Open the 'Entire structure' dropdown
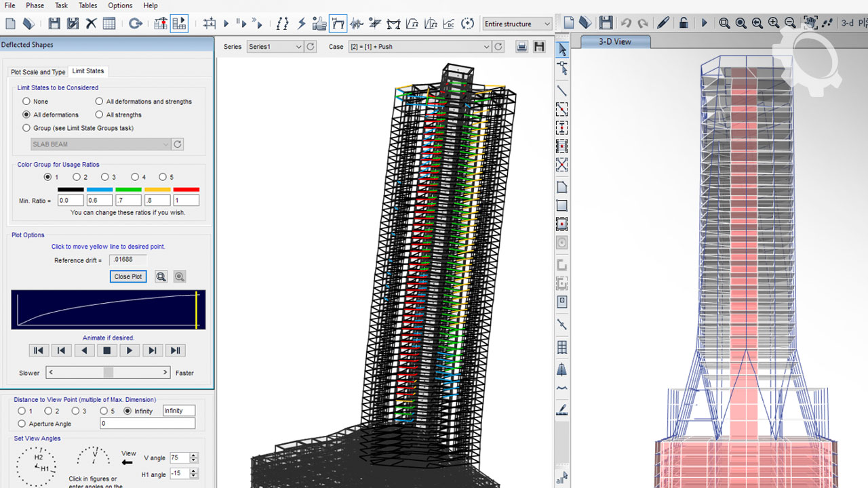Viewport: 868px width, 488px height. click(x=517, y=24)
